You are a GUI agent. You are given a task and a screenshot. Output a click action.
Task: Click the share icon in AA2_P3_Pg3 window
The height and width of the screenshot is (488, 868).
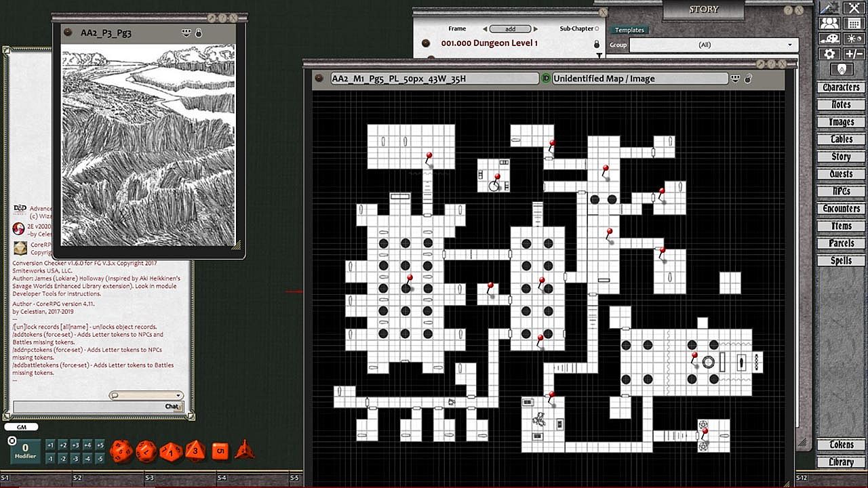point(186,33)
